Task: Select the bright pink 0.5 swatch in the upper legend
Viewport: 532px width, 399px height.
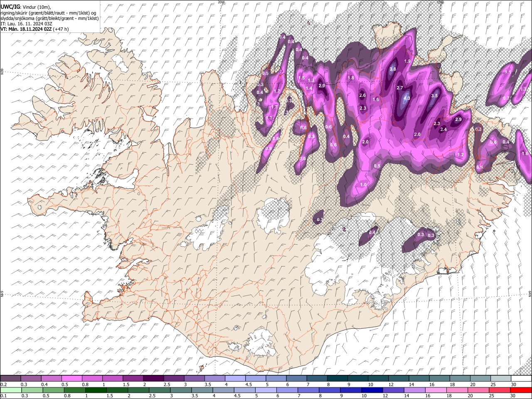Action: point(72,379)
